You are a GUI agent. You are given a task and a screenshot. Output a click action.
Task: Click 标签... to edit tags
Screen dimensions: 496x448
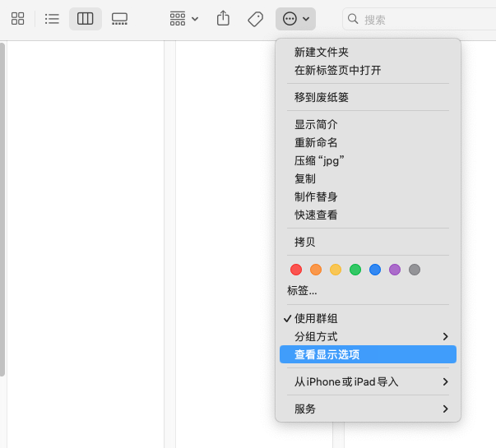click(x=302, y=290)
